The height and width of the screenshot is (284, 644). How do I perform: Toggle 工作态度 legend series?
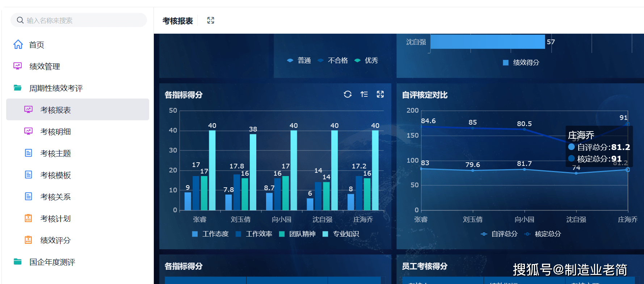click(210, 234)
